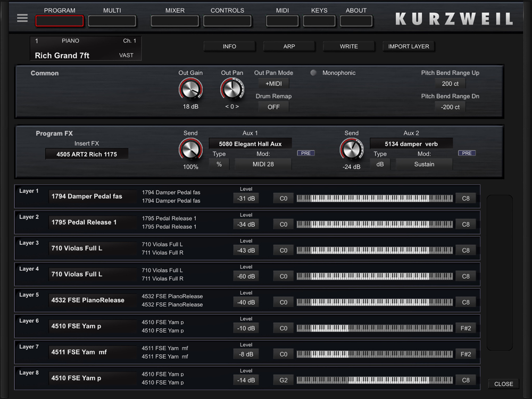
Task: Click the Aux 2 Send knob
Action: click(x=352, y=149)
